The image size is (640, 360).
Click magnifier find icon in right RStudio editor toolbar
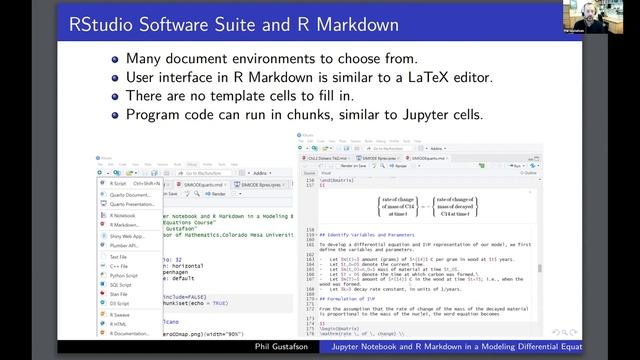tap(382, 166)
